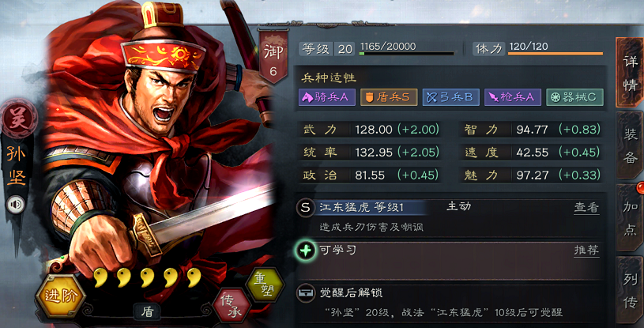644x328 pixels.
Task: Click the 推荐 recommend link
Action: tap(586, 251)
